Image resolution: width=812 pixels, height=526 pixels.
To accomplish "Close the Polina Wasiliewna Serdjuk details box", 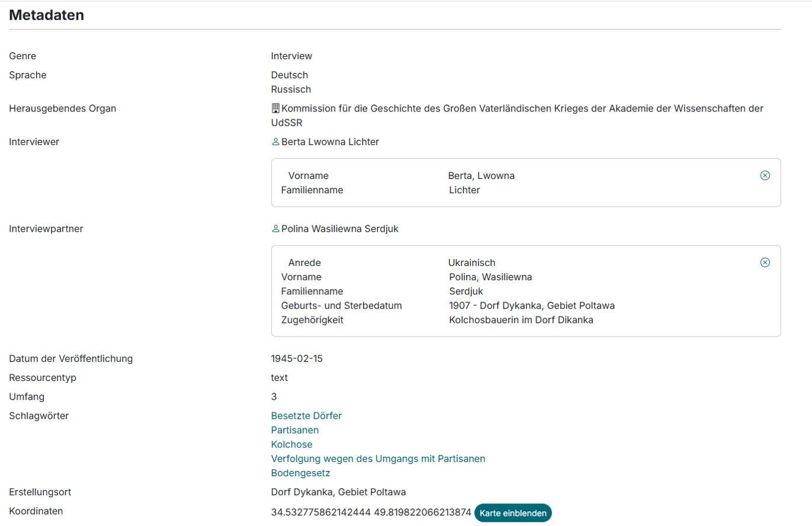I will [x=765, y=262].
